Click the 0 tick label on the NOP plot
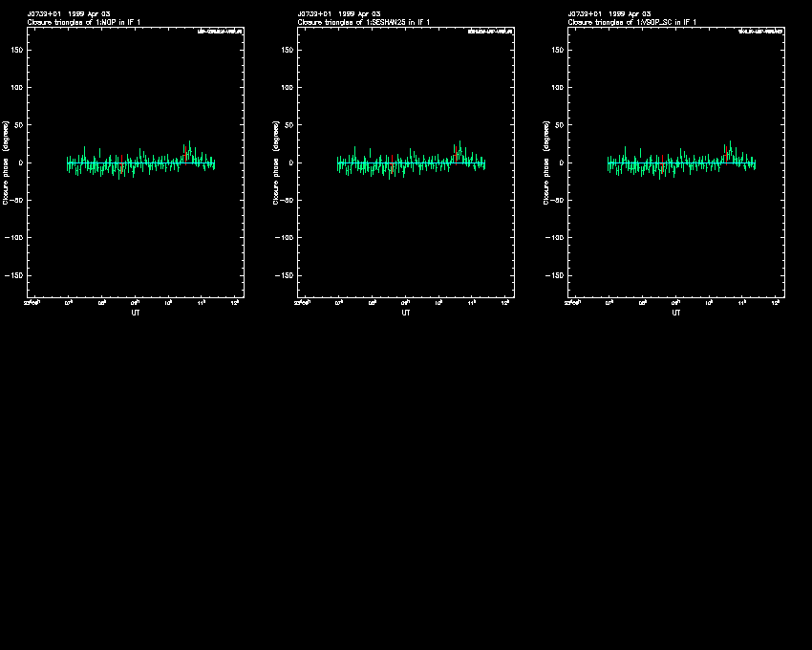The height and width of the screenshot is (650, 812). pyautogui.click(x=22, y=162)
